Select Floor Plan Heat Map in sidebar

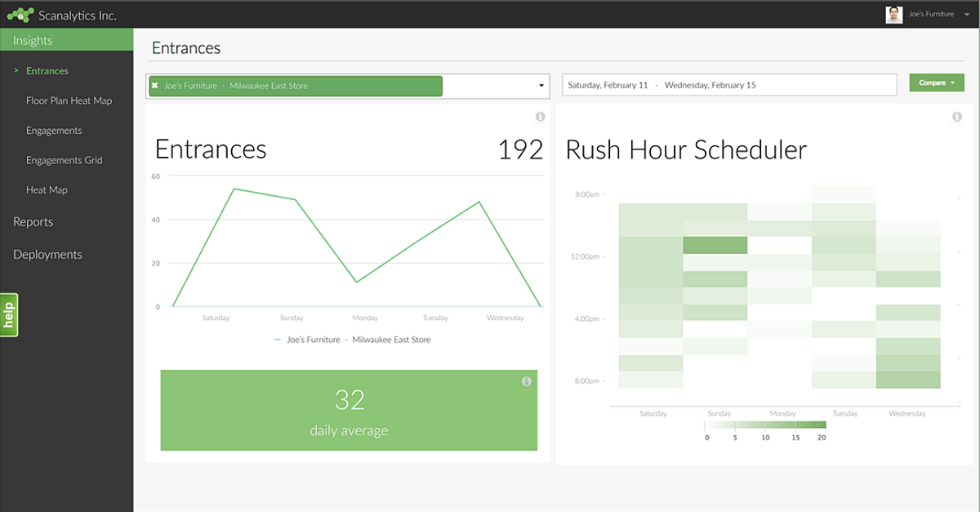click(x=69, y=100)
